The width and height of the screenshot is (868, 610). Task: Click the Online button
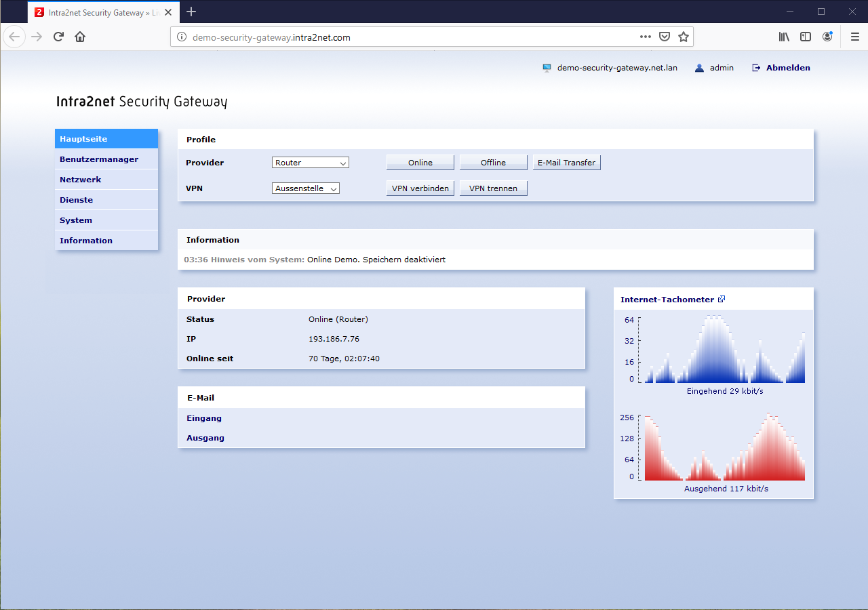point(420,163)
